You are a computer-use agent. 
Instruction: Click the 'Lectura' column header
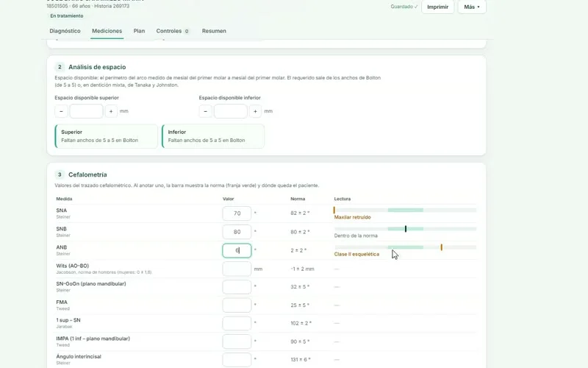[343, 199]
